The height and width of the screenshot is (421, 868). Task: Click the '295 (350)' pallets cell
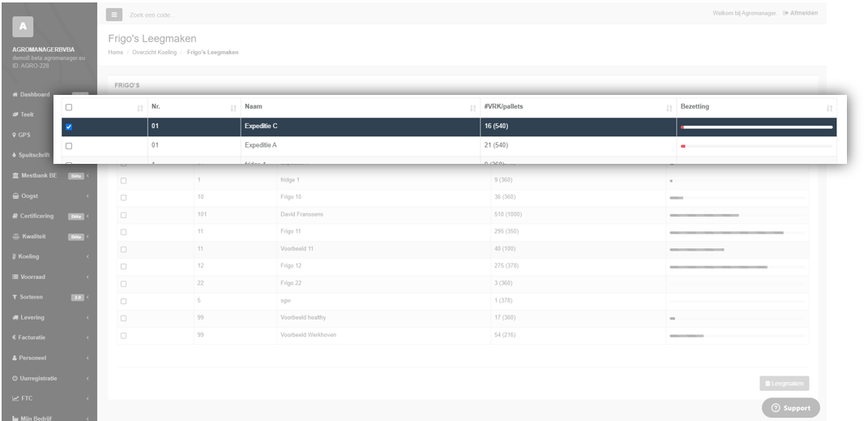click(578, 231)
